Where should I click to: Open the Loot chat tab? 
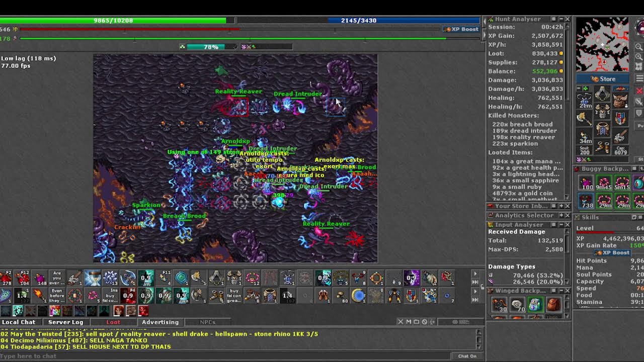click(x=113, y=322)
